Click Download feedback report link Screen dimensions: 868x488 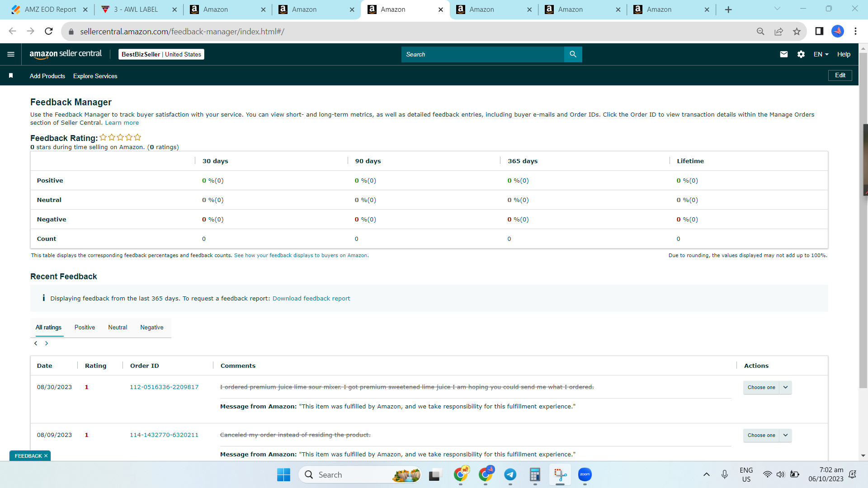click(x=311, y=299)
